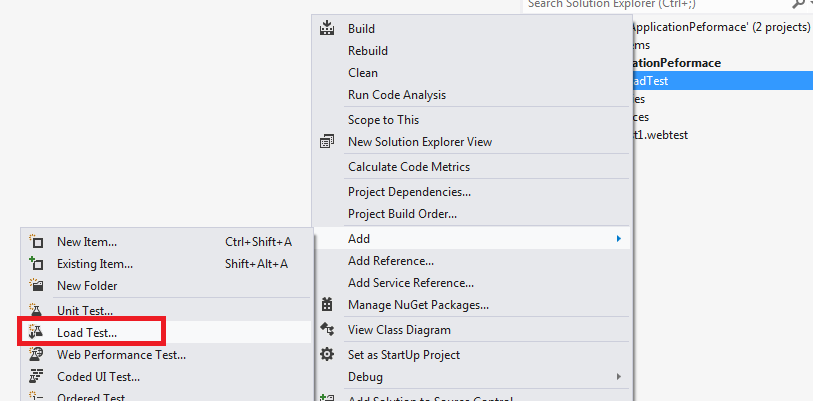Image resolution: width=813 pixels, height=401 pixels.
Task: Click the Set as StartUp Project gear icon
Action: pos(327,355)
